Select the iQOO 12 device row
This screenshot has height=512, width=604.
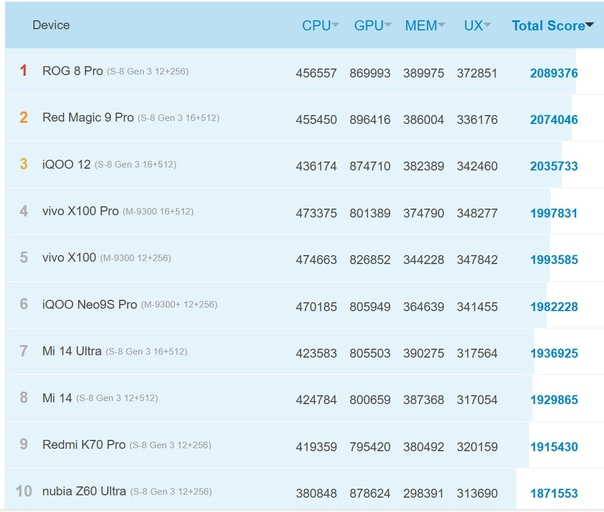coord(66,164)
